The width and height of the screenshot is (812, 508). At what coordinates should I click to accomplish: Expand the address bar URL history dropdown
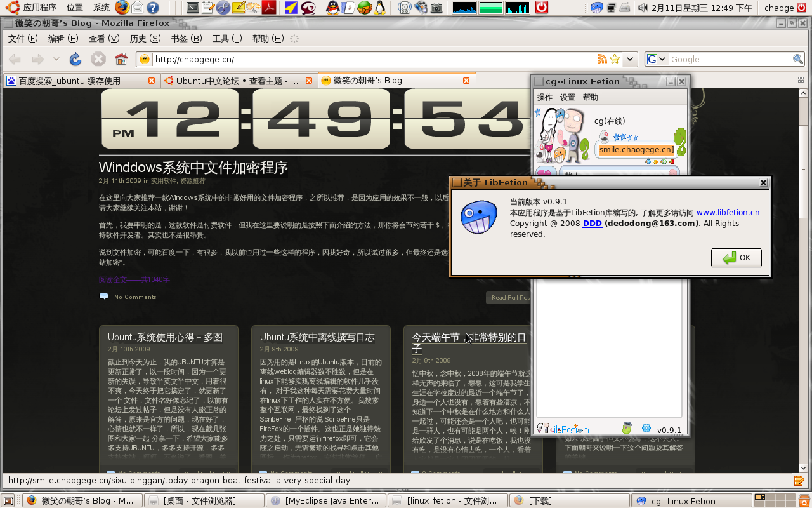[630, 59]
